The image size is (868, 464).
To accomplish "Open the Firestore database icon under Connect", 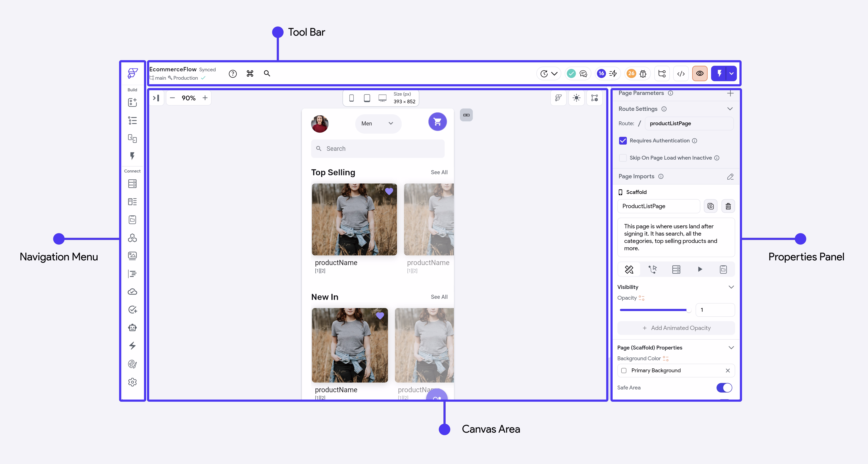I will point(132,184).
